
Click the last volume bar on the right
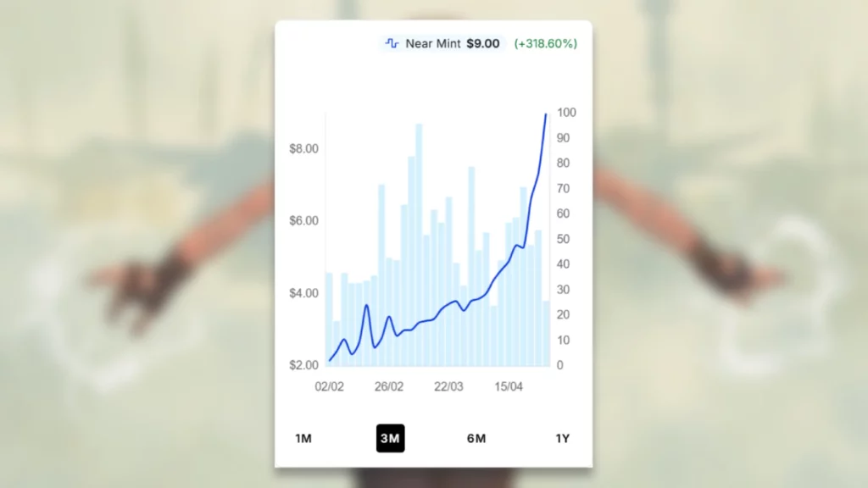[546, 333]
